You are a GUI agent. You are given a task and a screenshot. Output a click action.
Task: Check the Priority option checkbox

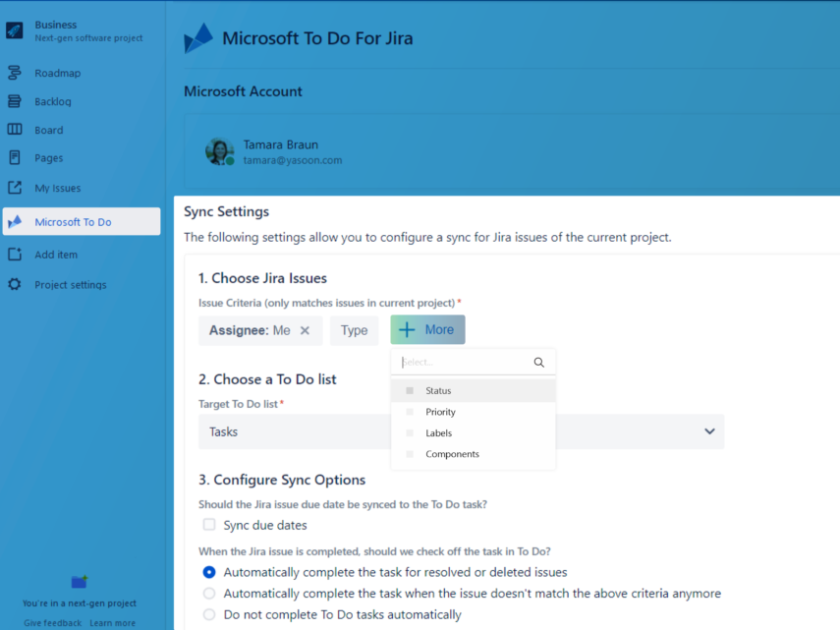click(x=410, y=412)
